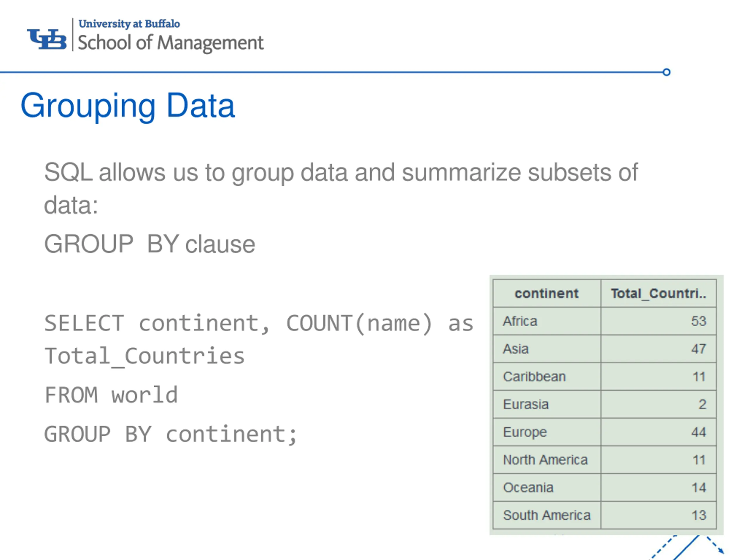Select the 'Asia' table cell

click(x=547, y=349)
